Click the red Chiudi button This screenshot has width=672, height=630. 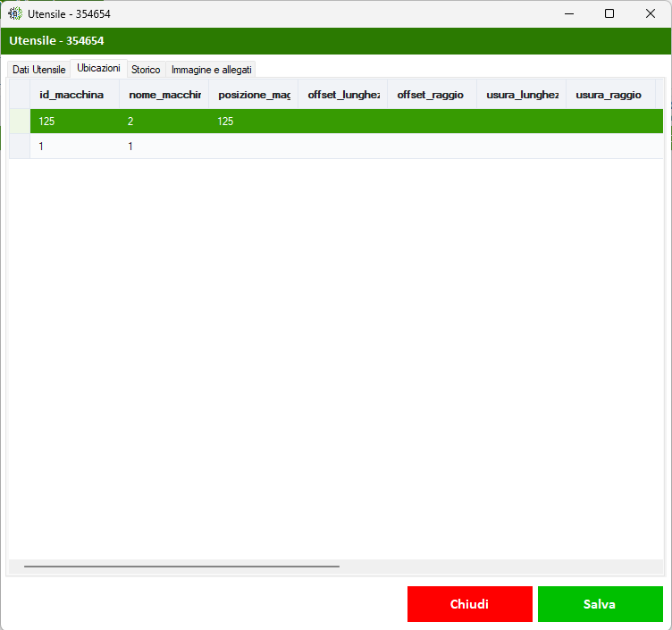[x=470, y=604]
